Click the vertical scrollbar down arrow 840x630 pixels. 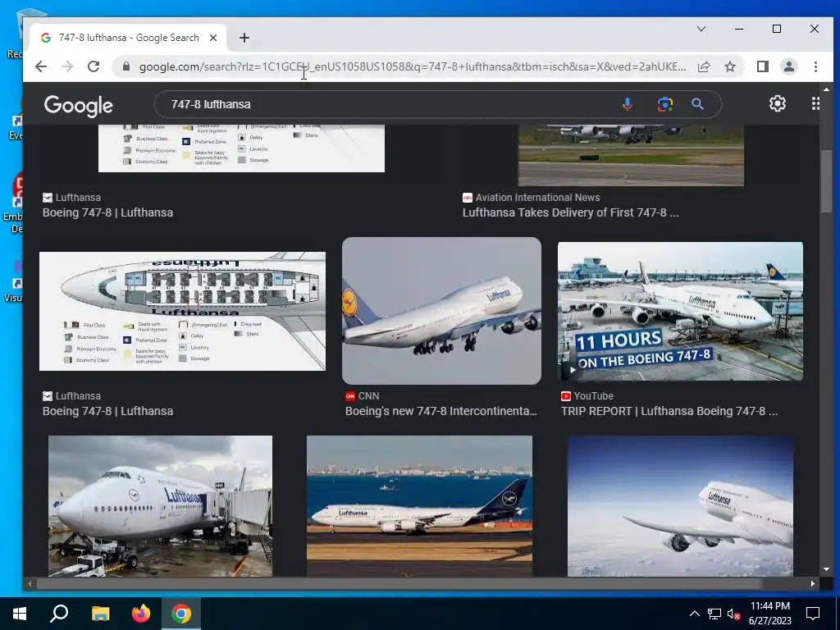[x=826, y=569]
